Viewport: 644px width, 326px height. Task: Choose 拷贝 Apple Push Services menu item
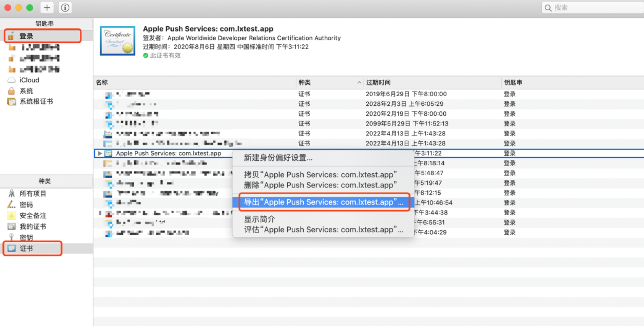tap(323, 174)
